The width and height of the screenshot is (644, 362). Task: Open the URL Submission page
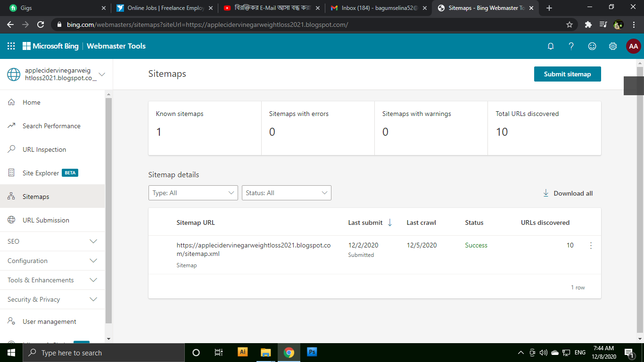pos(46,220)
